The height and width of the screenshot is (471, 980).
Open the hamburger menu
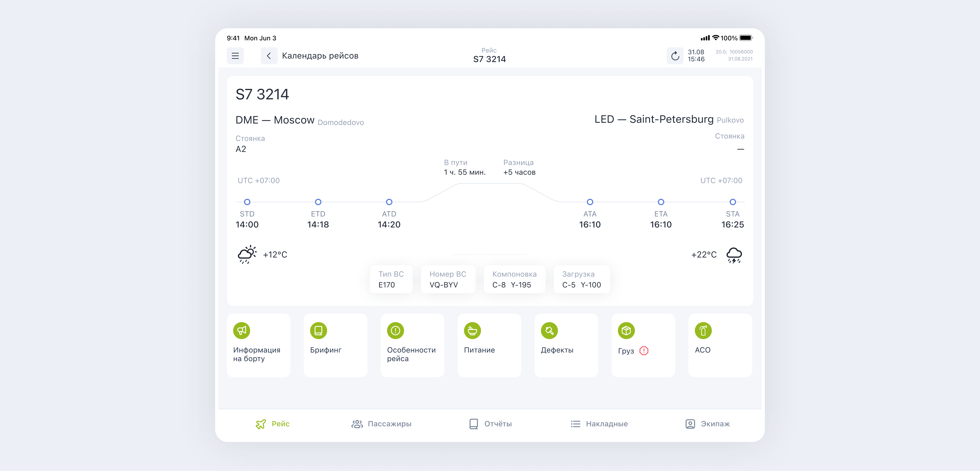coord(235,56)
